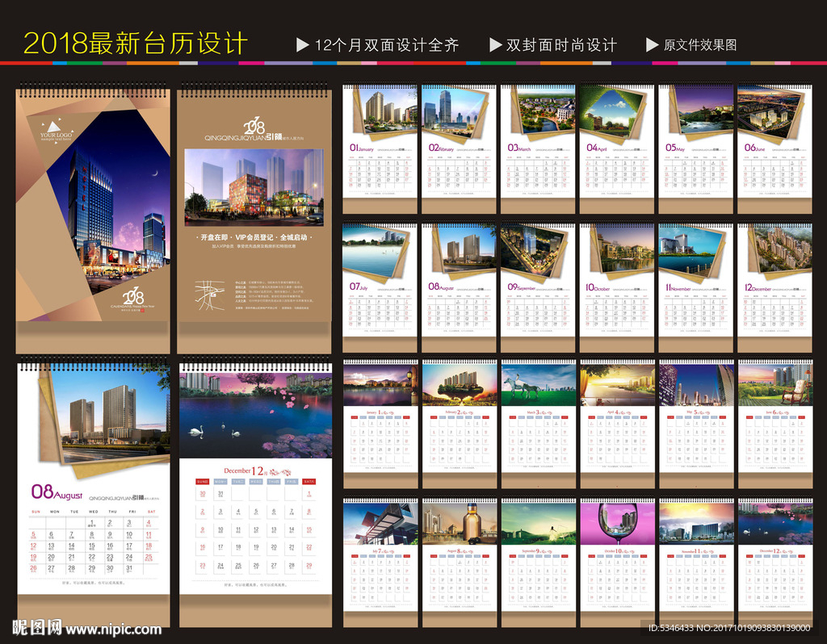Expand the 08 August month label
Image resolution: width=827 pixels, height=644 pixels.
pyautogui.click(x=59, y=492)
